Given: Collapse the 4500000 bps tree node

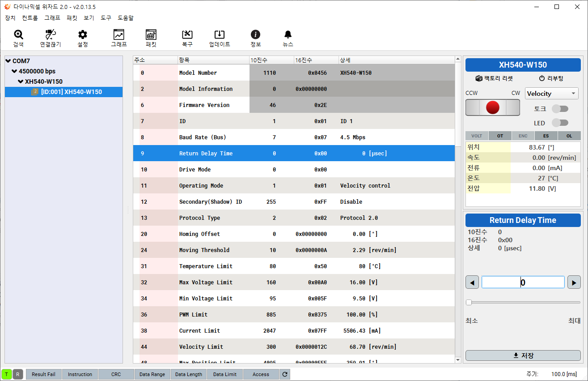Looking at the screenshot, I should [14, 71].
